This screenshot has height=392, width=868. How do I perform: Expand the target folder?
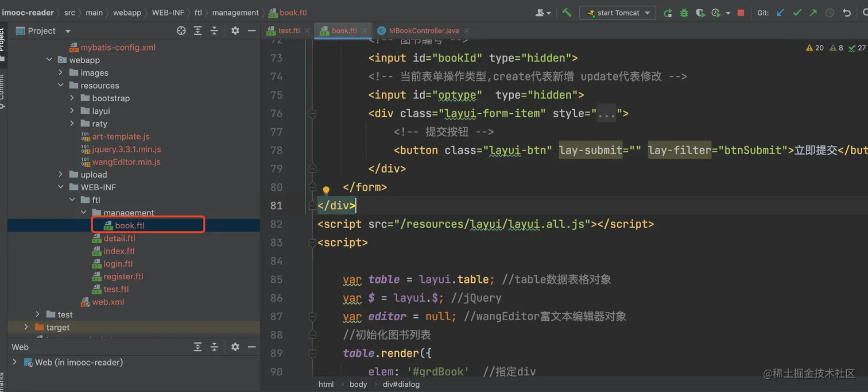[26, 327]
